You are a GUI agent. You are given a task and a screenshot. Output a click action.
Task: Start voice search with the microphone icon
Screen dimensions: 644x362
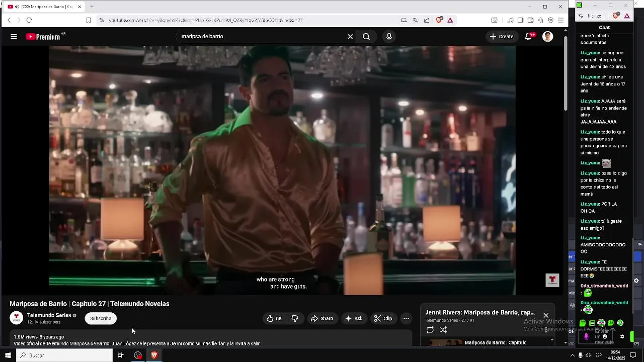(388, 37)
